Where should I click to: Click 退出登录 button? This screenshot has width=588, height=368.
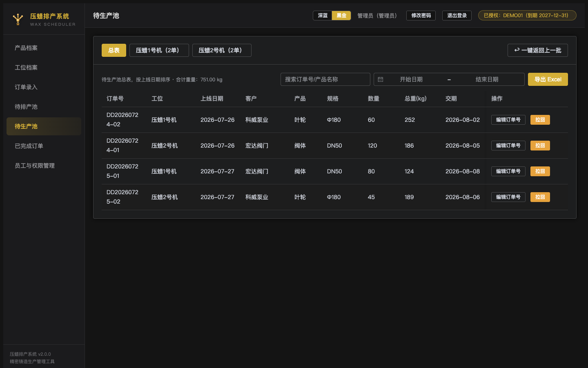point(457,16)
